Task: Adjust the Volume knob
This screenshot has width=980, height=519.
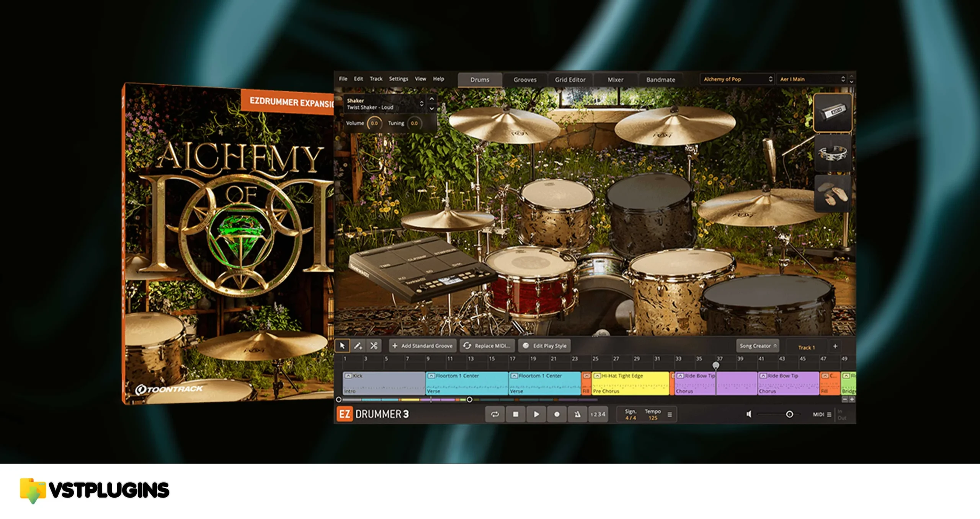Action: click(x=374, y=123)
